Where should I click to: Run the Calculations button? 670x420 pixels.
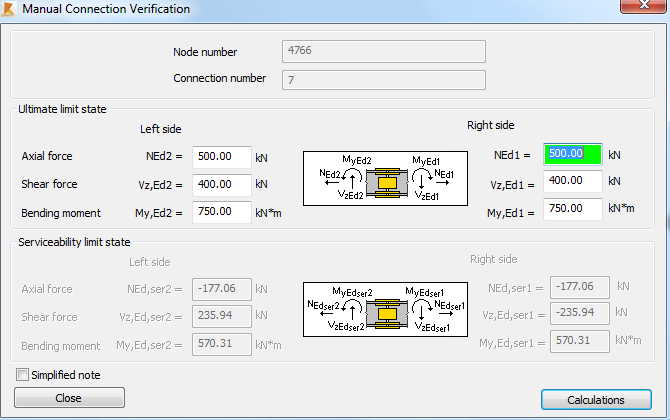(596, 400)
